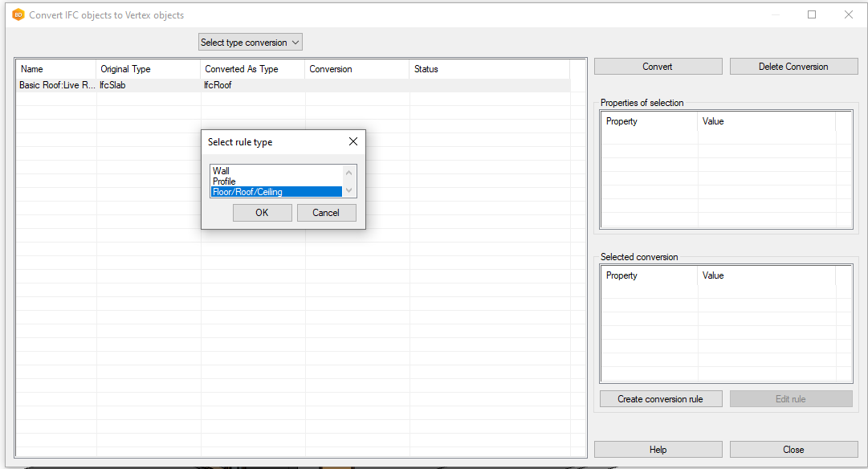
Task: Sort by Original Type column header
Action: (148, 69)
